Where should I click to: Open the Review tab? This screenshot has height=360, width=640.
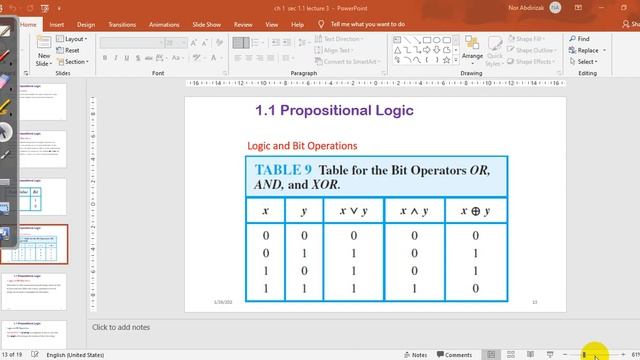click(x=243, y=24)
